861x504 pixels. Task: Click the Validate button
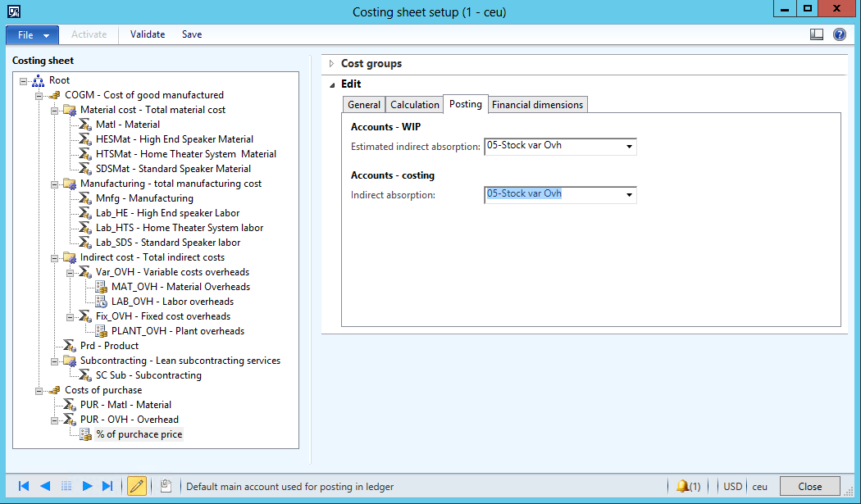tap(148, 34)
